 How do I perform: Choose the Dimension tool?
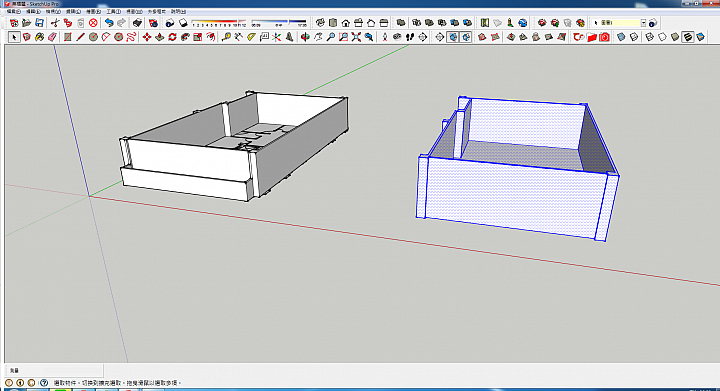[x=238, y=37]
